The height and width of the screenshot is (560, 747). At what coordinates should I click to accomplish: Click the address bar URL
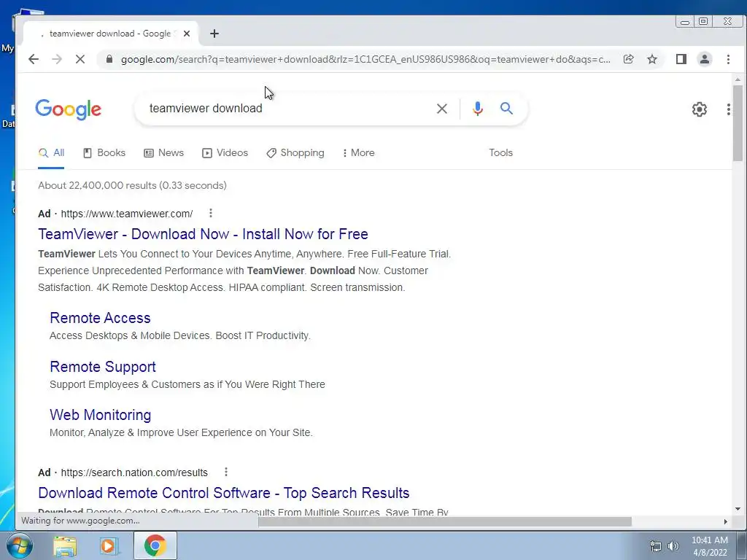point(365,60)
